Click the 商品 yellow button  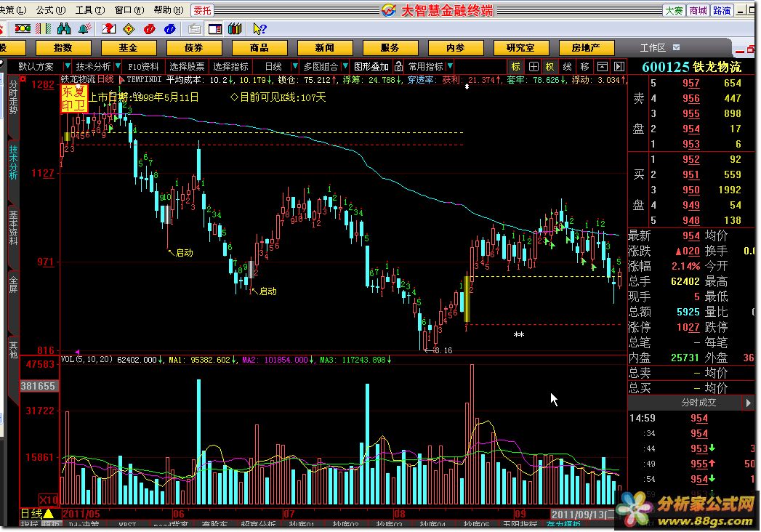tap(259, 47)
